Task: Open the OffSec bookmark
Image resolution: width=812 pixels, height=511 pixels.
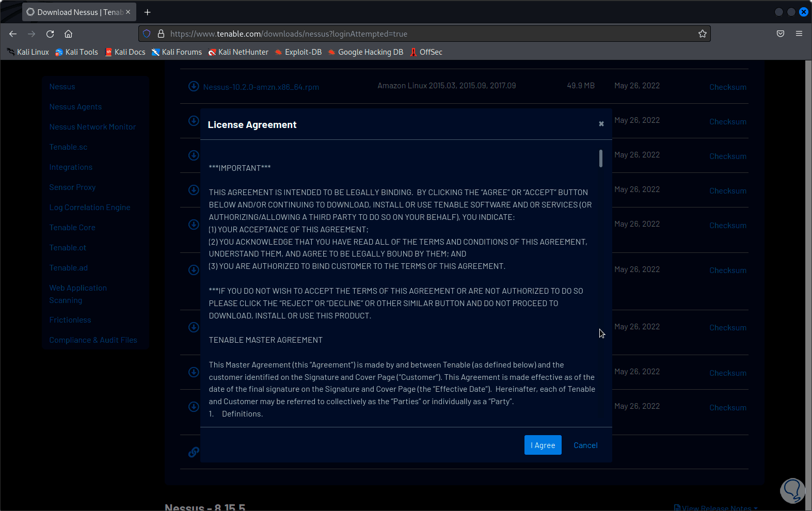Action: (426, 52)
